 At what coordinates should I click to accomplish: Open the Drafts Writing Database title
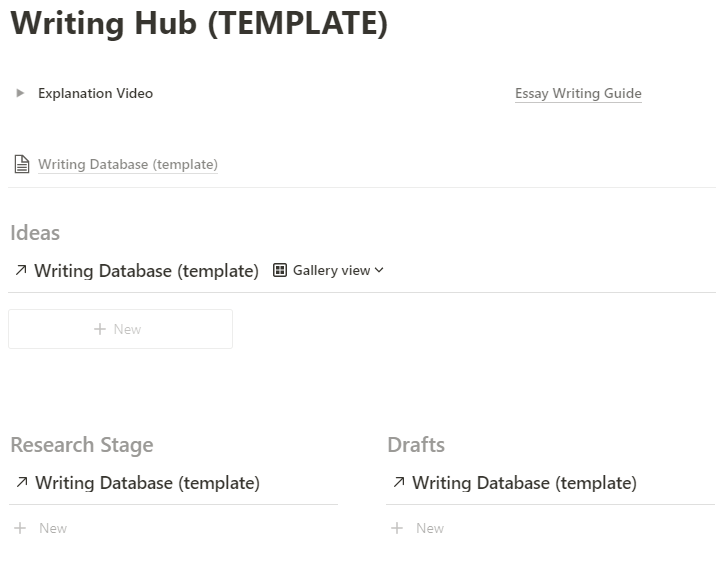click(x=524, y=483)
